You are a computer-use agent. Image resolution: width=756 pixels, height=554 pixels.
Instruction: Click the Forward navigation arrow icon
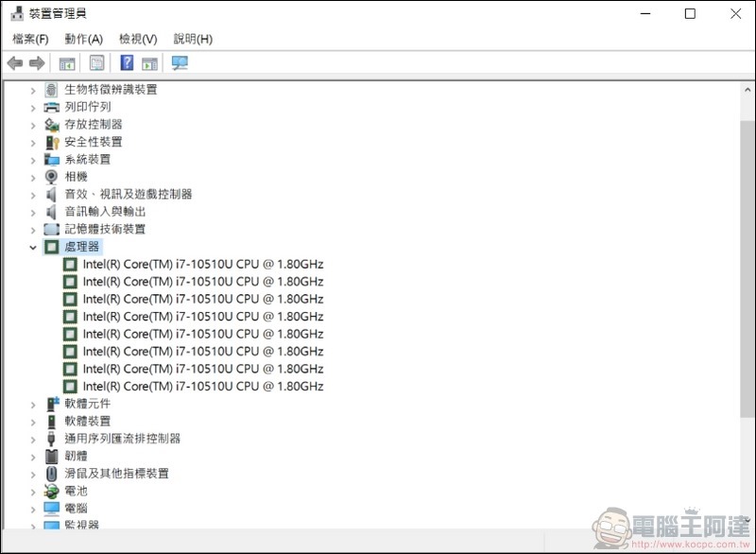[x=36, y=62]
